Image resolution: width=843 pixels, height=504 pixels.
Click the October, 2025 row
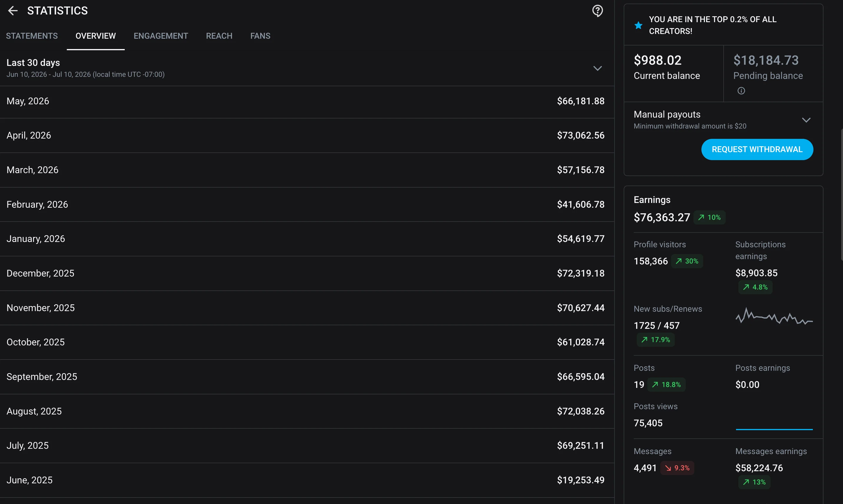click(307, 342)
